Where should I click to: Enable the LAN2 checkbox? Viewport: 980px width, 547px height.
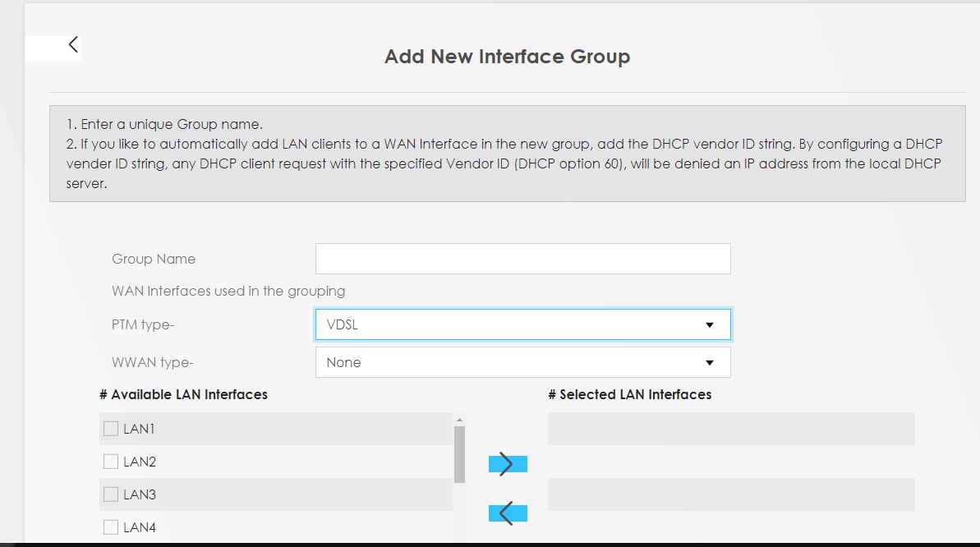tap(111, 462)
